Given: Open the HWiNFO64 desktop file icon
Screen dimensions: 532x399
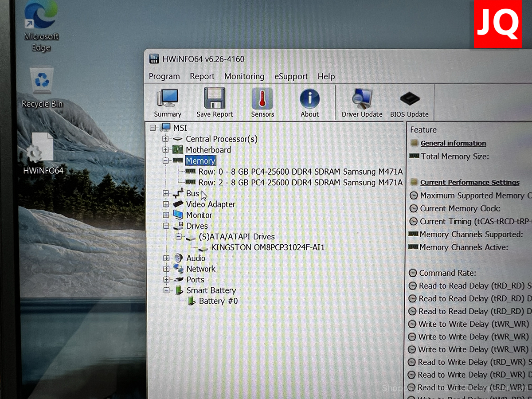Looking at the screenshot, I should [43, 153].
